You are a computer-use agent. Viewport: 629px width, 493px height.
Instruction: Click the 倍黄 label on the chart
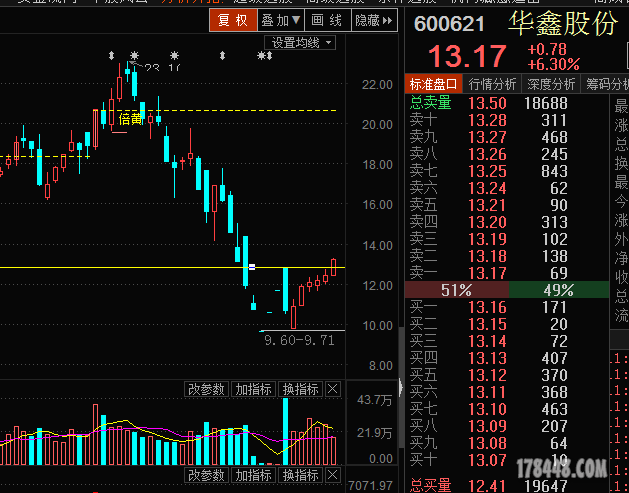(x=130, y=119)
